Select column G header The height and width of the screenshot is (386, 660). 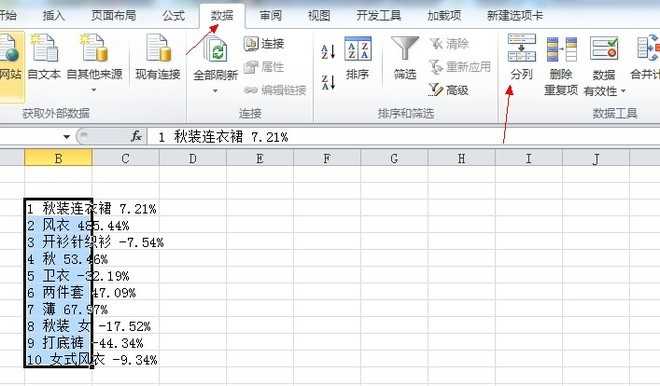394,158
